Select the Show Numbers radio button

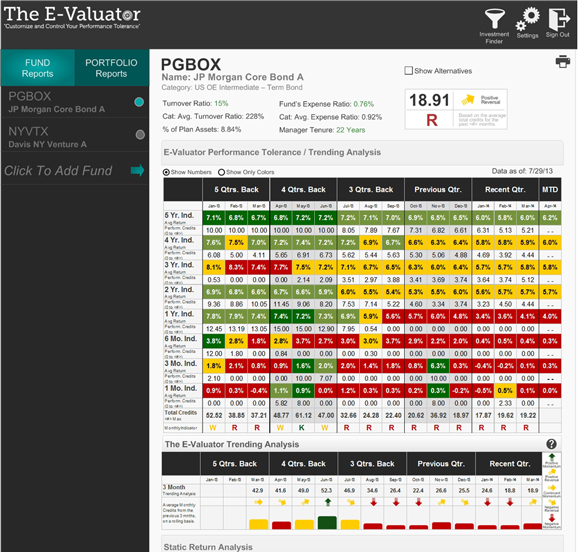[x=166, y=172]
